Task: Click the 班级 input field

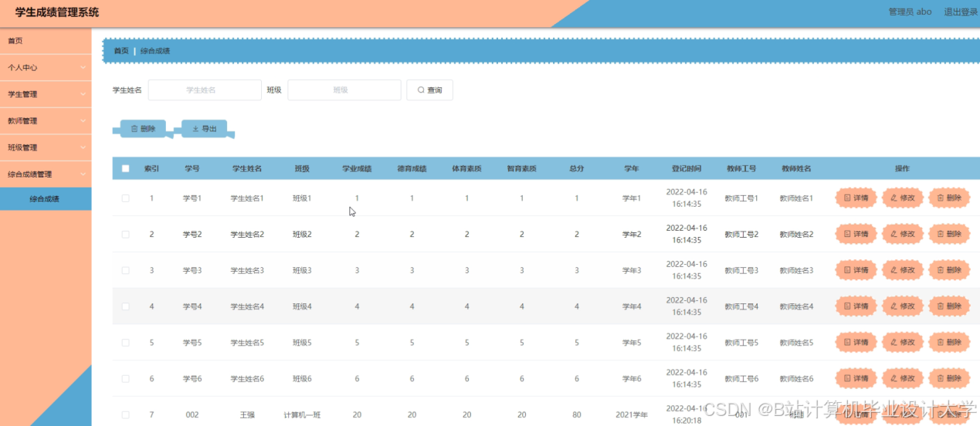Action: coord(344,90)
